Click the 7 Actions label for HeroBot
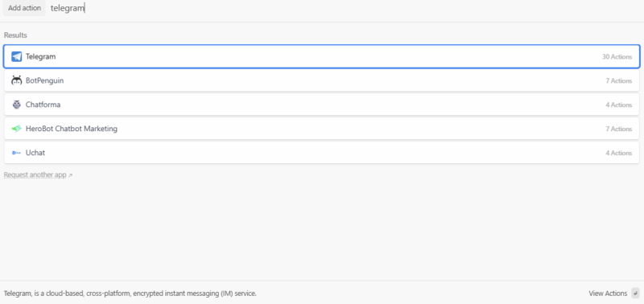This screenshot has height=304, width=644. [x=618, y=129]
